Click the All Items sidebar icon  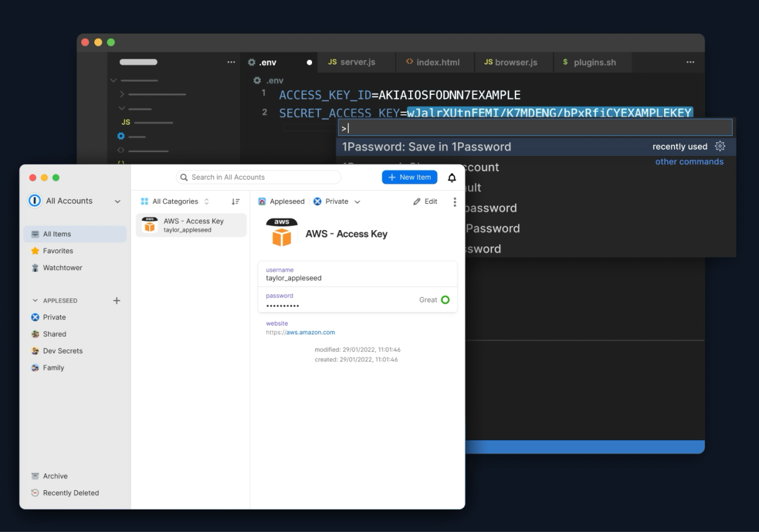coord(35,235)
